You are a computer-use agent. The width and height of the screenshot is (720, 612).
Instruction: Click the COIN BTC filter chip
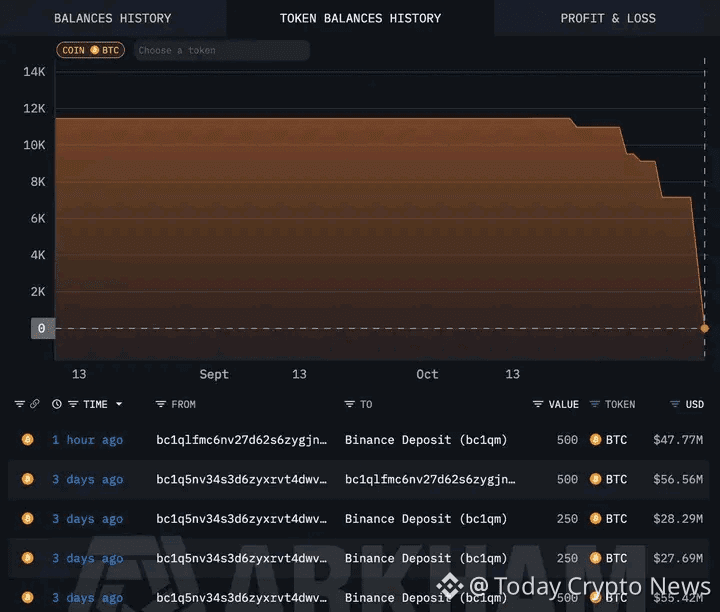click(90, 50)
